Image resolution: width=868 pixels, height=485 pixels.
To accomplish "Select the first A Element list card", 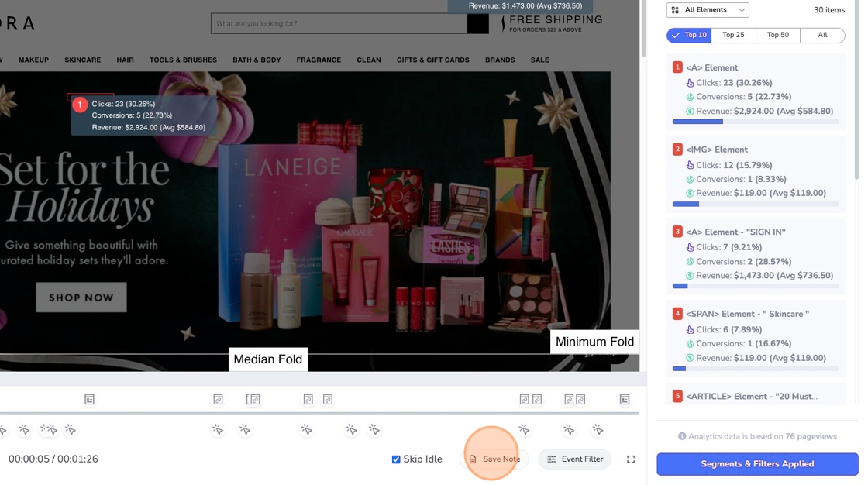I will pos(756,91).
